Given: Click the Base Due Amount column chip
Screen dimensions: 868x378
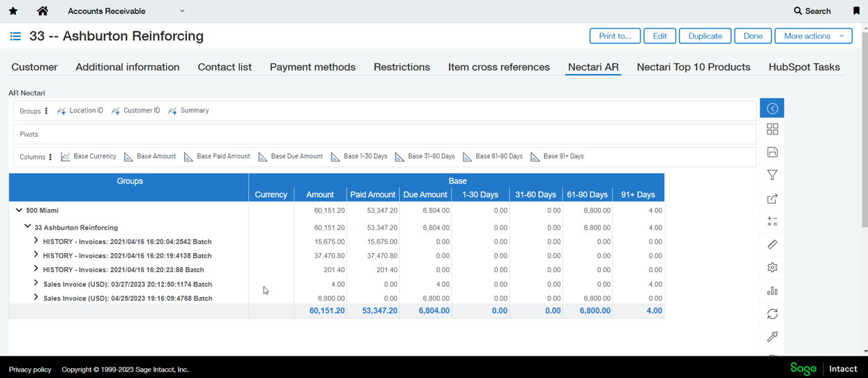Looking at the screenshot, I should (x=290, y=157).
